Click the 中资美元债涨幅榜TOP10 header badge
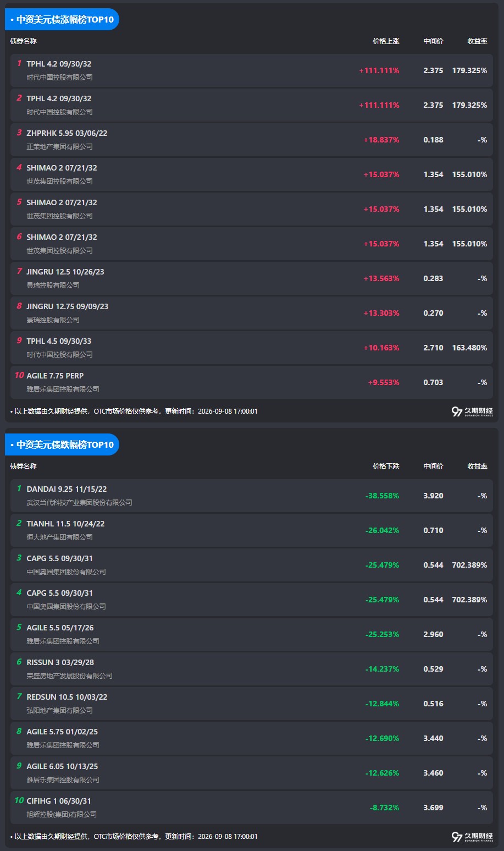504x851 pixels. pos(62,19)
